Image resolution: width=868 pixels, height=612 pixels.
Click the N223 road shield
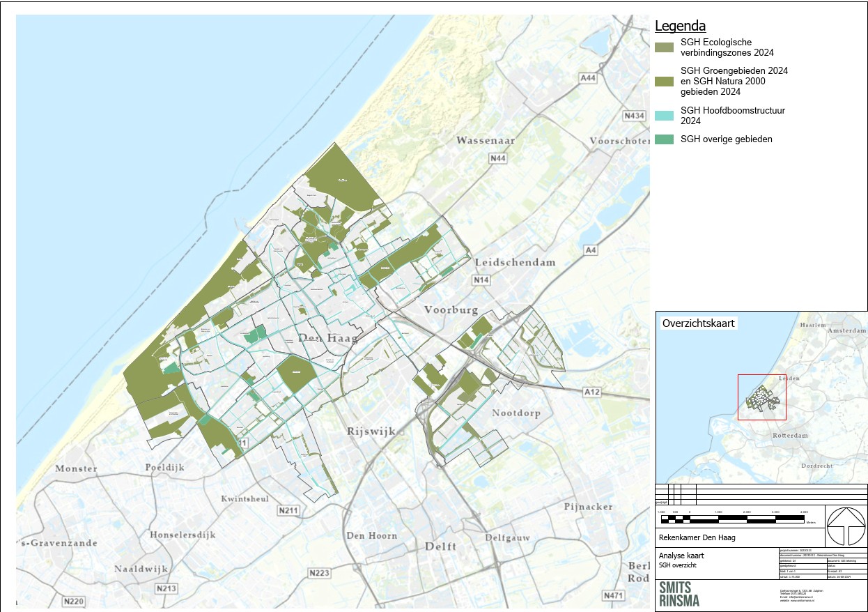tap(318, 573)
